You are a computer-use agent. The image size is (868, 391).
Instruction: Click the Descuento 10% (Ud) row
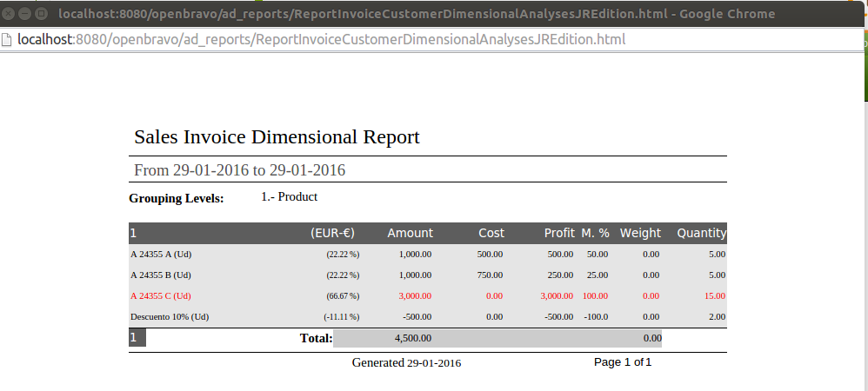(170, 317)
